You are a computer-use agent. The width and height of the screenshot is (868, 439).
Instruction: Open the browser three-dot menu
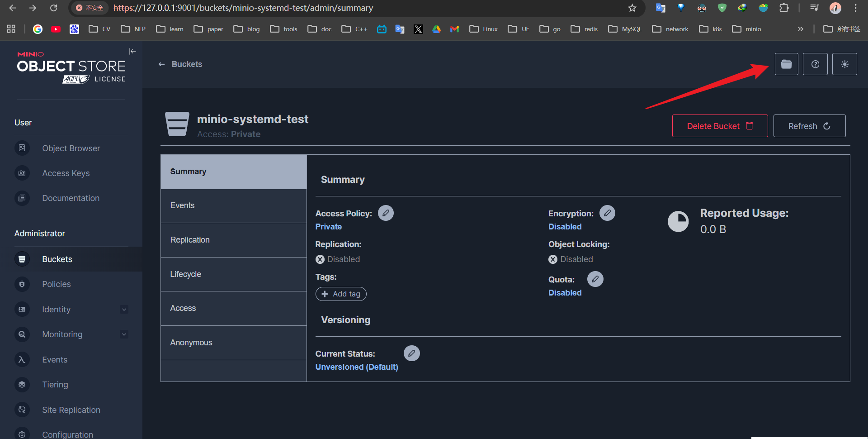point(856,8)
